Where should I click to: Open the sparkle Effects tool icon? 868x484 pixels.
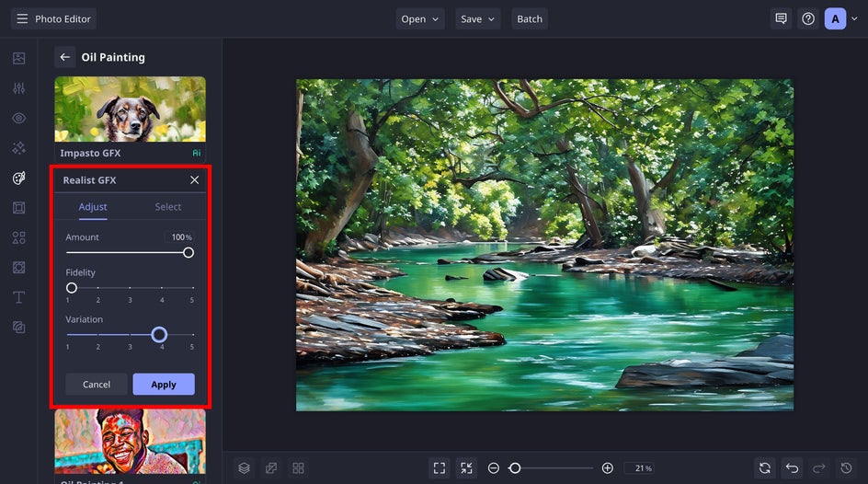tap(18, 148)
